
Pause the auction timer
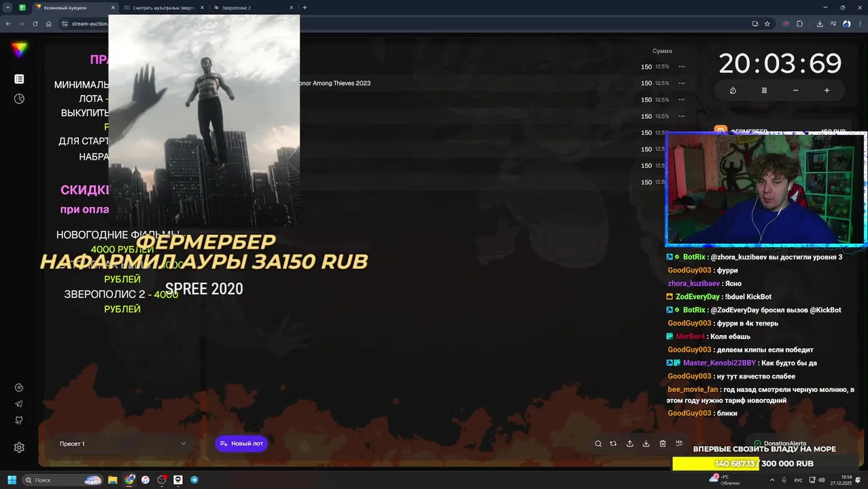pyautogui.click(x=764, y=90)
